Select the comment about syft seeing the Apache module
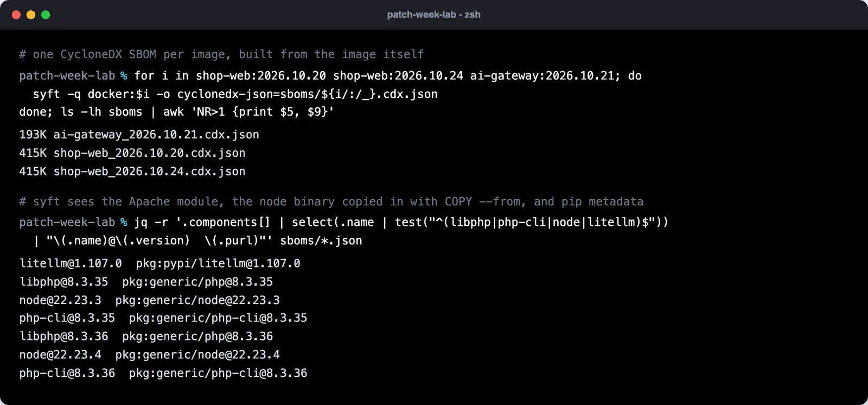The width and height of the screenshot is (868, 405). [x=331, y=201]
